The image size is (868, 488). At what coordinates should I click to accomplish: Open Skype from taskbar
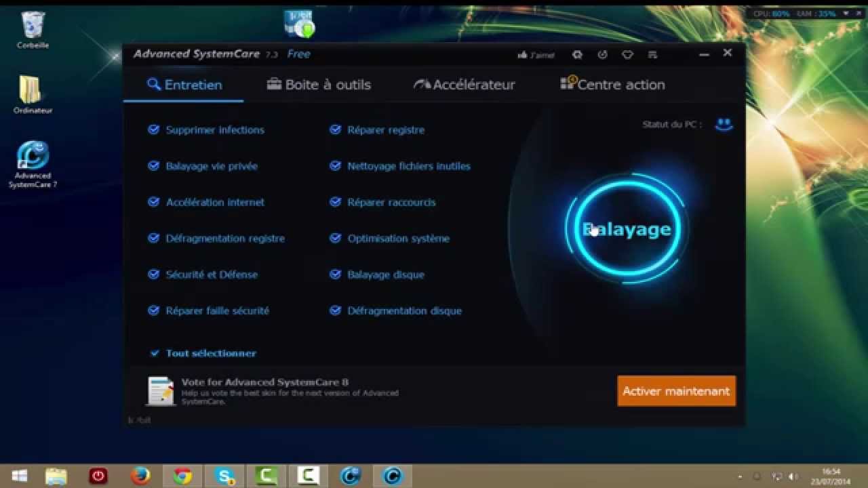click(x=224, y=476)
